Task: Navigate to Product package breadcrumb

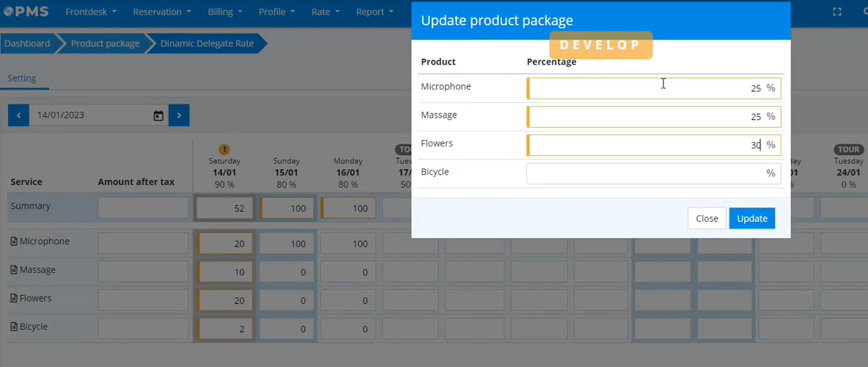Action: tap(105, 44)
